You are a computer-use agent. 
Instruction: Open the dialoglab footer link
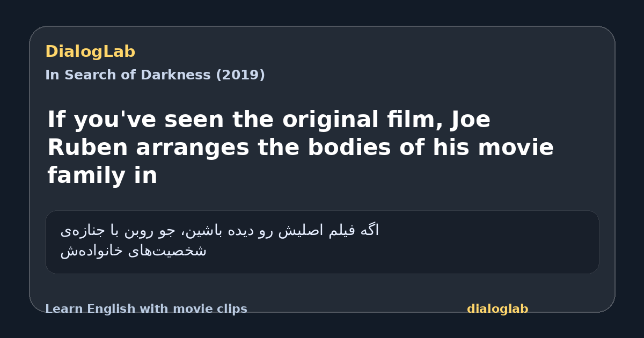[x=497, y=309]
